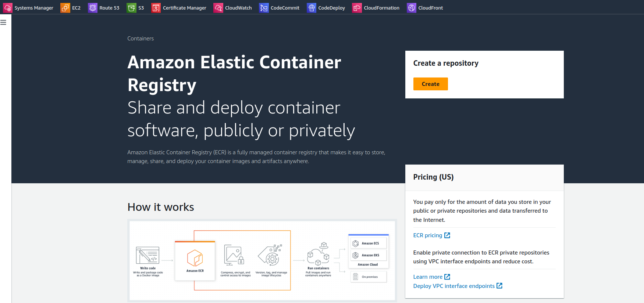Click the CodeCommit service icon
Screen dimensions: 644x303
click(264, 8)
